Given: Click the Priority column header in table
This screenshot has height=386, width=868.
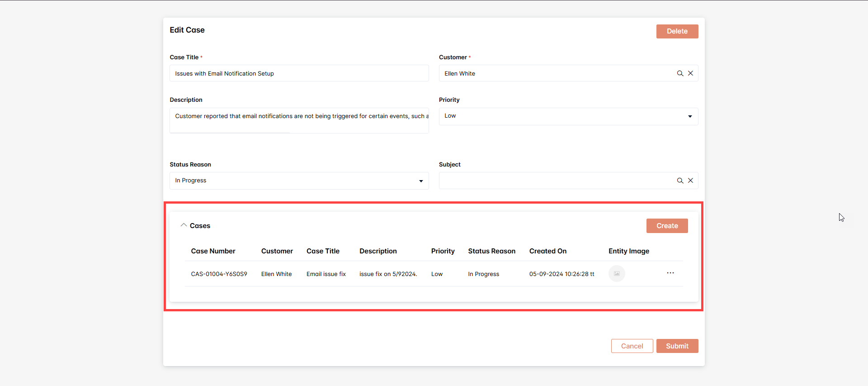Looking at the screenshot, I should coord(443,251).
